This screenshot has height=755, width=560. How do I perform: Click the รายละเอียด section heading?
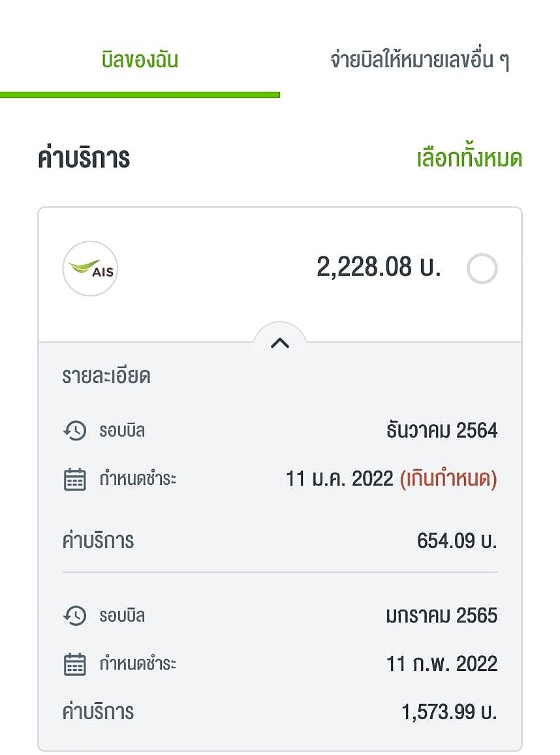(x=106, y=376)
